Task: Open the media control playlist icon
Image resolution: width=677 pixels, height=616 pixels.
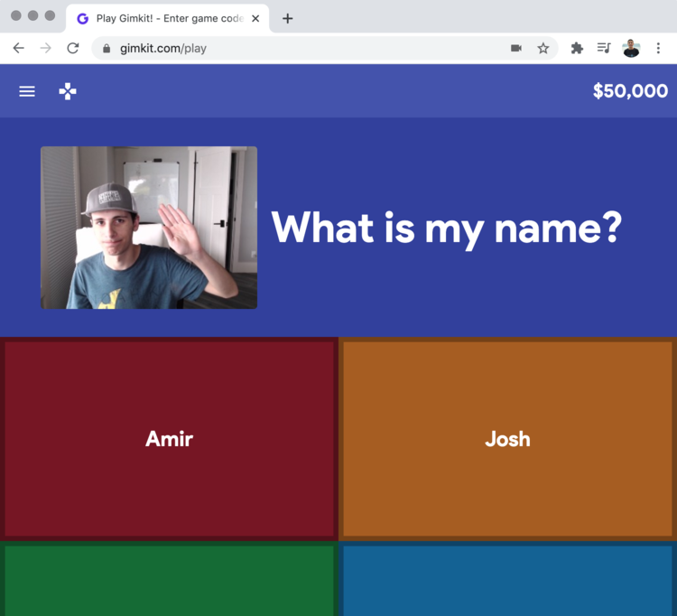Action: tap(604, 48)
